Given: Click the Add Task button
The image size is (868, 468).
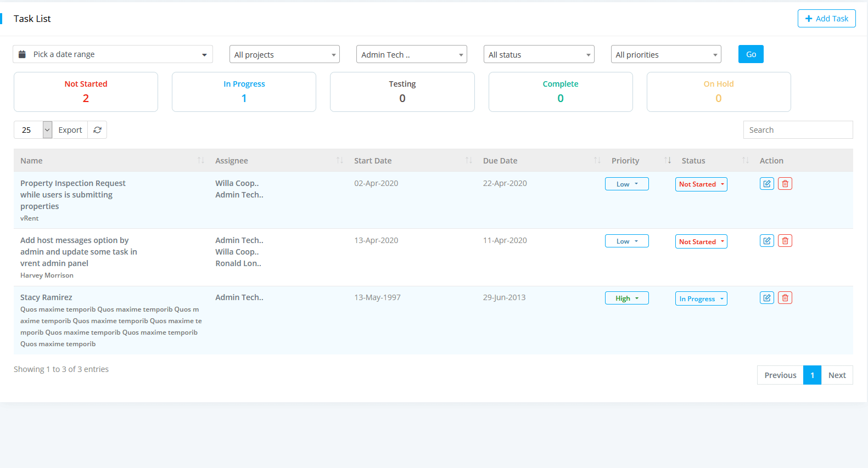Looking at the screenshot, I should [x=826, y=19].
